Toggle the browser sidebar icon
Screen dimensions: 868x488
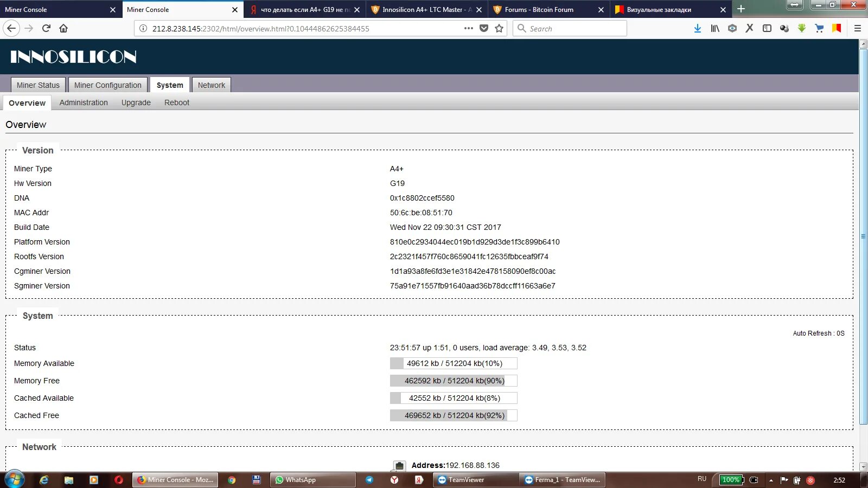click(x=767, y=28)
